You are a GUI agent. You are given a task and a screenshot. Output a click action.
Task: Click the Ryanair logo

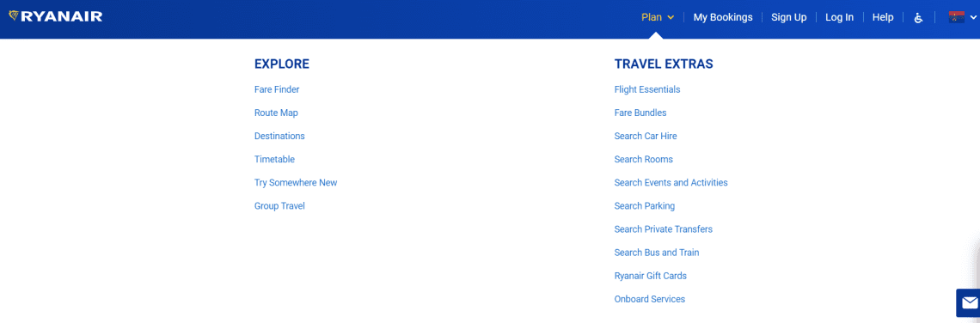(x=56, y=16)
